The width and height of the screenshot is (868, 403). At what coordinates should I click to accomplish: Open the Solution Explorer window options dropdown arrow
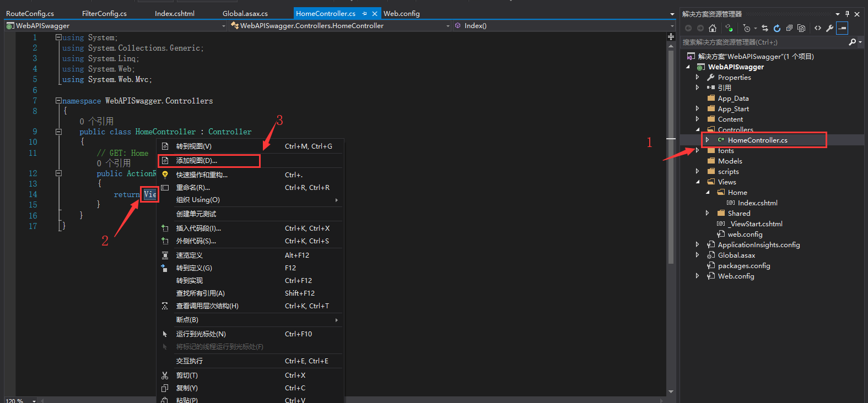(838, 14)
